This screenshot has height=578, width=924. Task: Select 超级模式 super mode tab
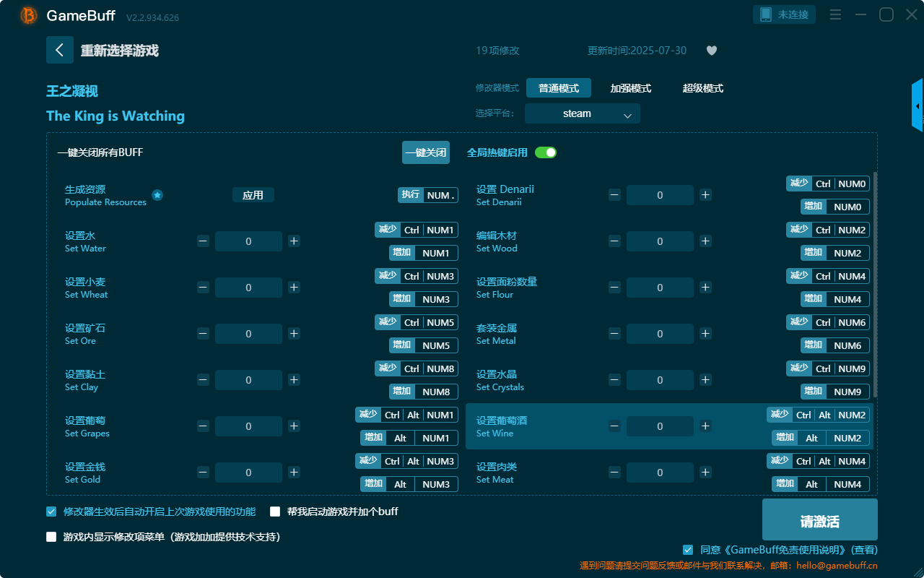tap(702, 88)
